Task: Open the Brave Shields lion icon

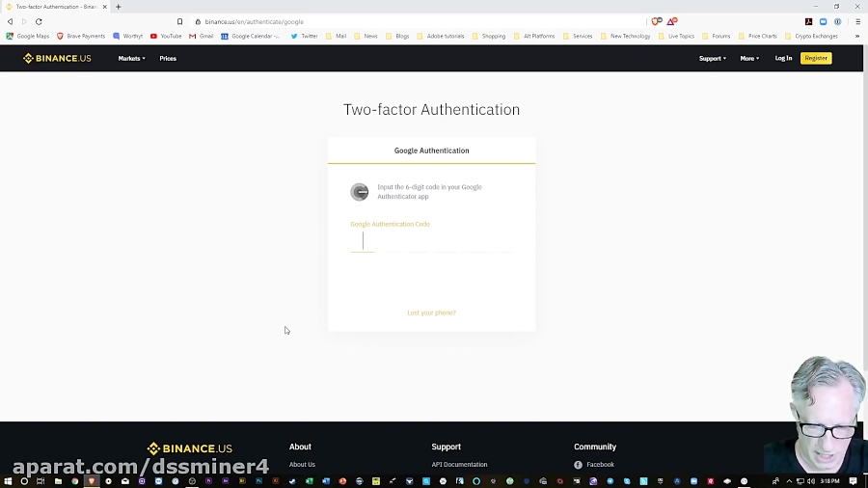Action: pos(657,21)
